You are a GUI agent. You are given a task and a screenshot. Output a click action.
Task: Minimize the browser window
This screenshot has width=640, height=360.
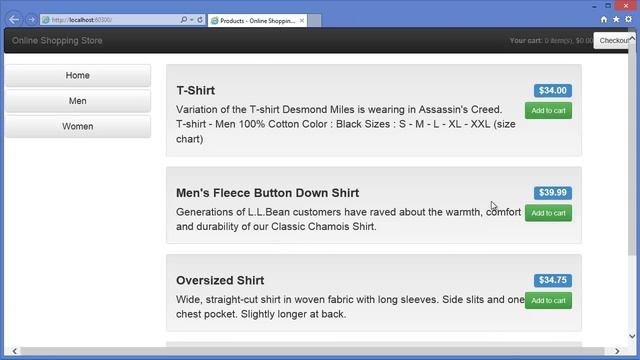coord(594,6)
